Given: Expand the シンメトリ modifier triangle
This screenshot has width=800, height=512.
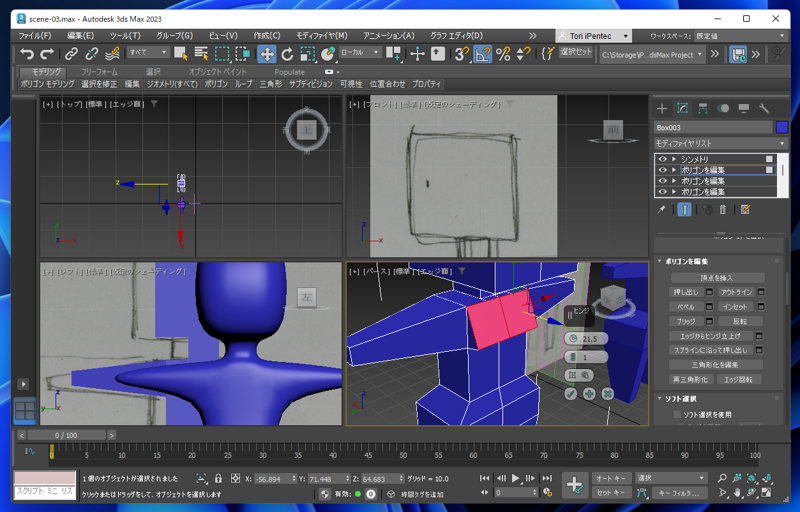Looking at the screenshot, I should pyautogui.click(x=674, y=159).
